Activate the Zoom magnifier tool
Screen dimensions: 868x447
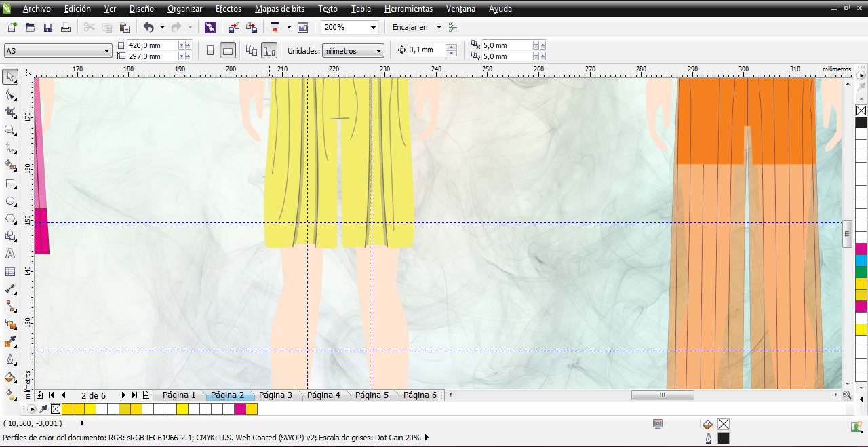click(x=10, y=130)
